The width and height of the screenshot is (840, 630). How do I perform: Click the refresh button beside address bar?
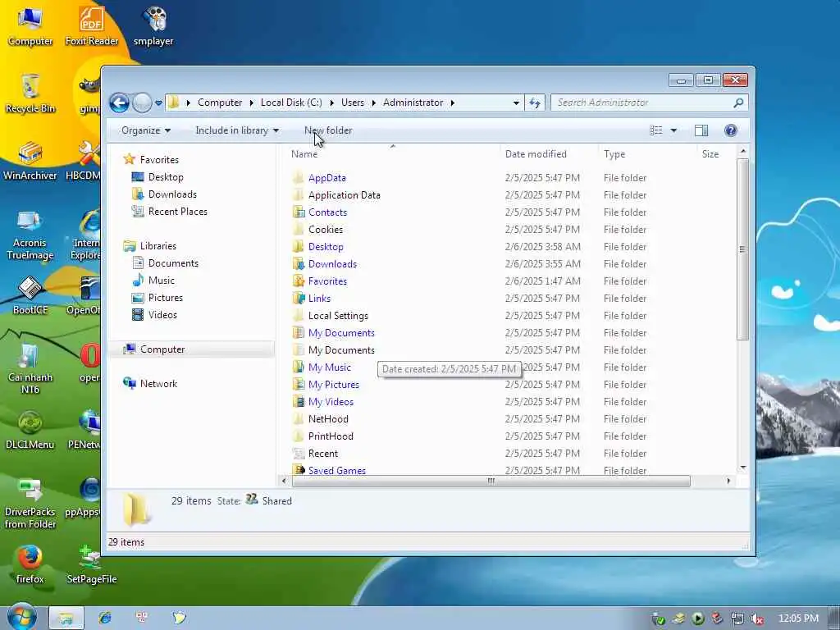[535, 103]
